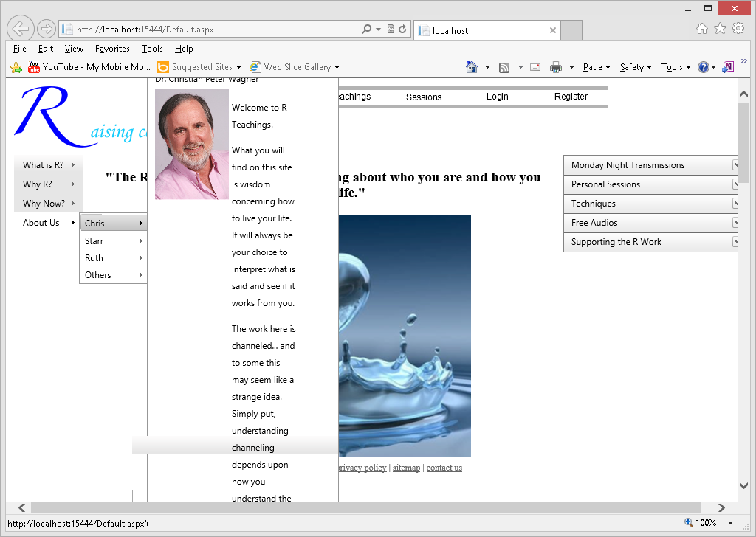Image resolution: width=756 pixels, height=537 pixels.
Task: Click the zoom level magnifier icon
Action: (689, 522)
